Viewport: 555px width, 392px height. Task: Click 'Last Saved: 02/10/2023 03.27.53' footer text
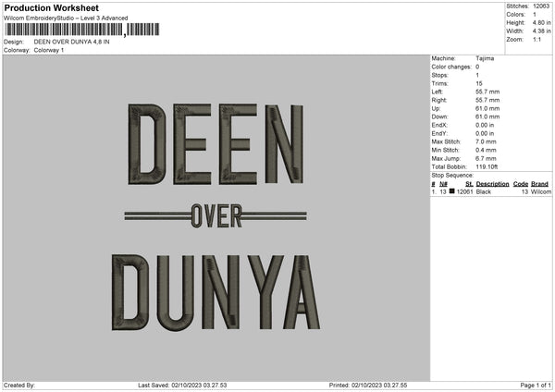pyautogui.click(x=182, y=386)
